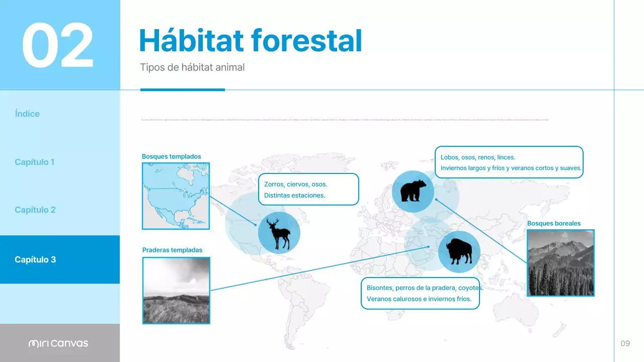Select the bear icon on the map
644x362 pixels.
click(x=413, y=192)
